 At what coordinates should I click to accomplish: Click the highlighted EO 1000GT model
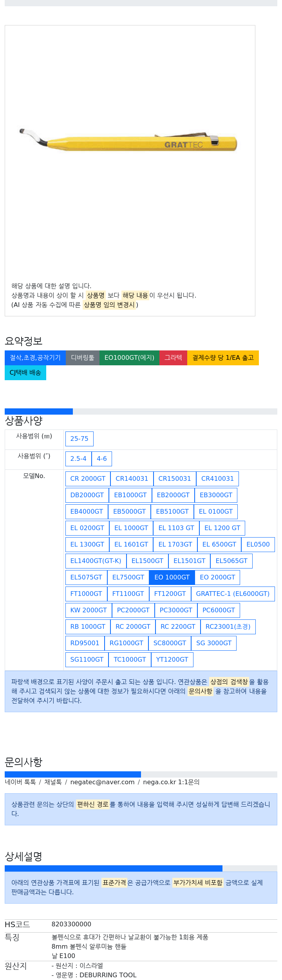coord(172,578)
